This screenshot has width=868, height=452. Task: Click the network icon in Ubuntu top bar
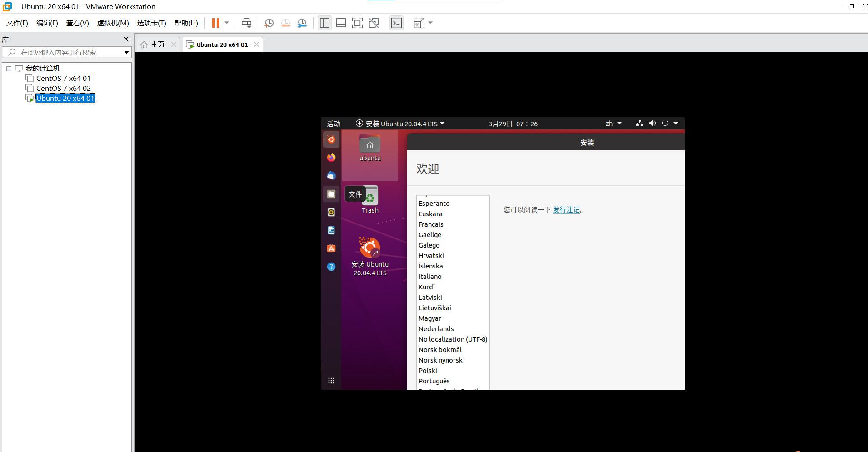point(639,123)
